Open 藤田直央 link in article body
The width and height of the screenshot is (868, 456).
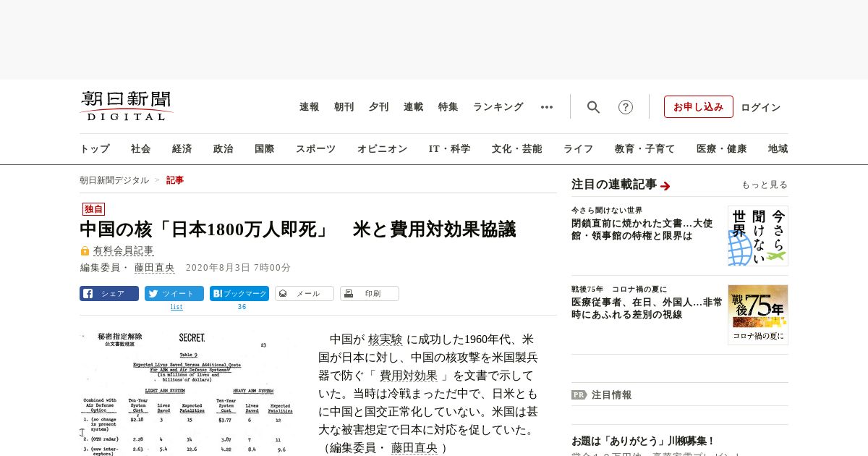pos(414,448)
